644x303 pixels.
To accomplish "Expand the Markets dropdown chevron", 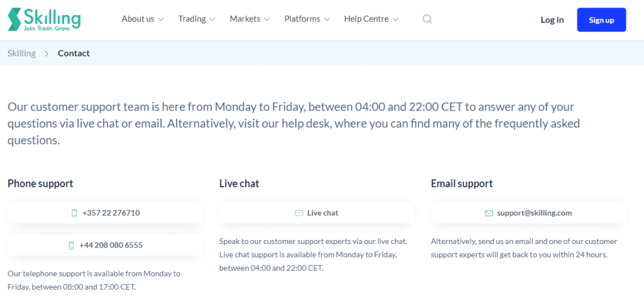I will [267, 19].
